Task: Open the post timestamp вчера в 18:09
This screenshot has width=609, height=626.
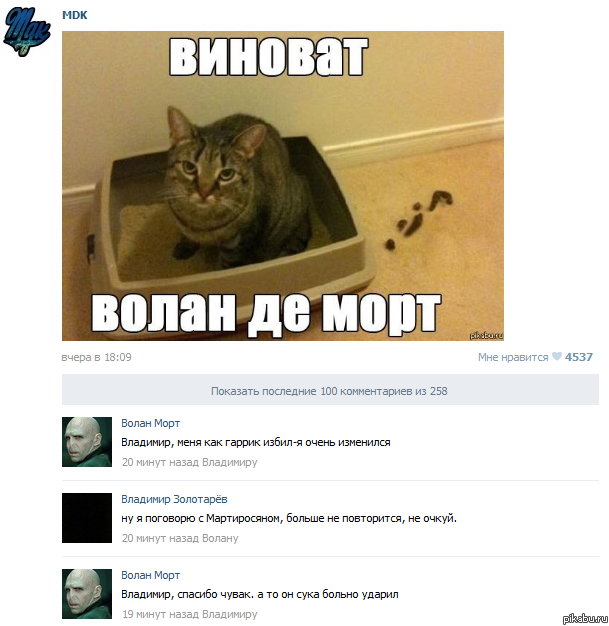Action: (96, 357)
